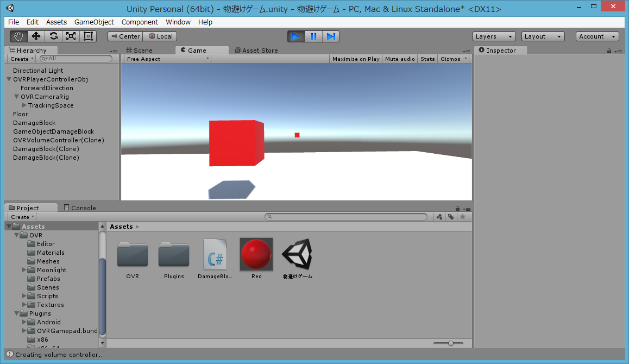Click the Step frame button
This screenshot has height=364, width=629.
331,36
